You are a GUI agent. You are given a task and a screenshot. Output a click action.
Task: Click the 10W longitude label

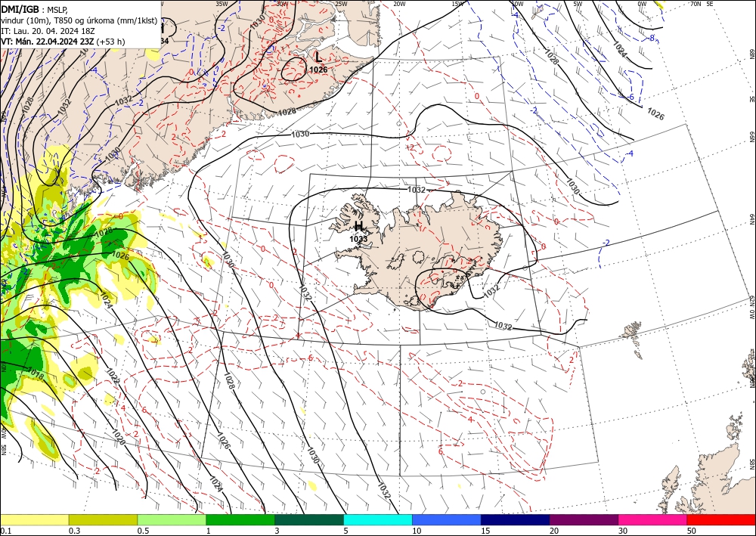[x=517, y=4]
